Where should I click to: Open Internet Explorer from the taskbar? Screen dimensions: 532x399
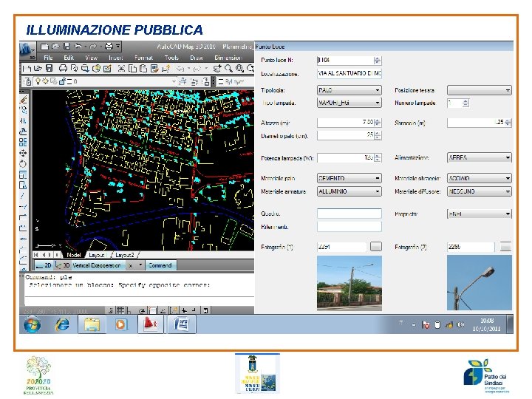[62, 324]
